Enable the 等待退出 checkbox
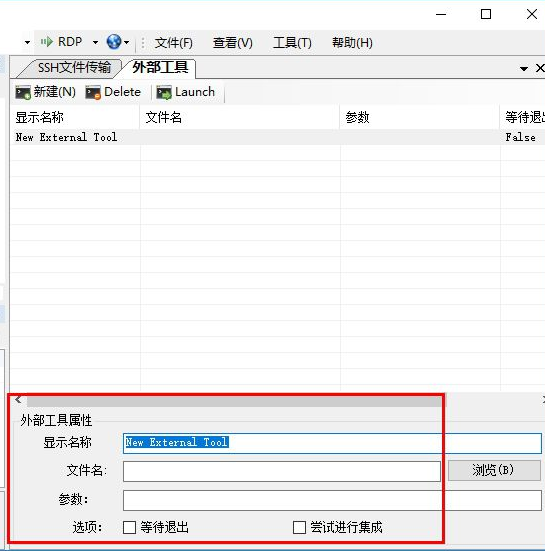Screen dimensions: 545x552 (130, 527)
